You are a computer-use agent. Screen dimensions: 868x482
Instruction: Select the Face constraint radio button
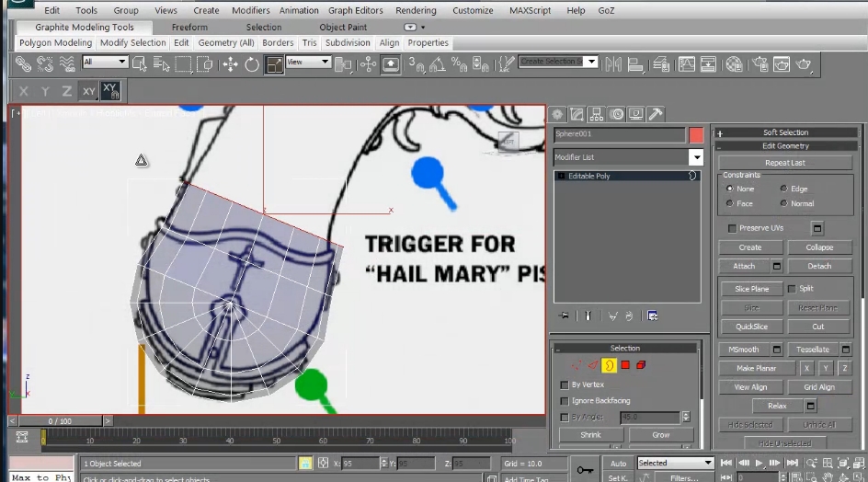729,203
